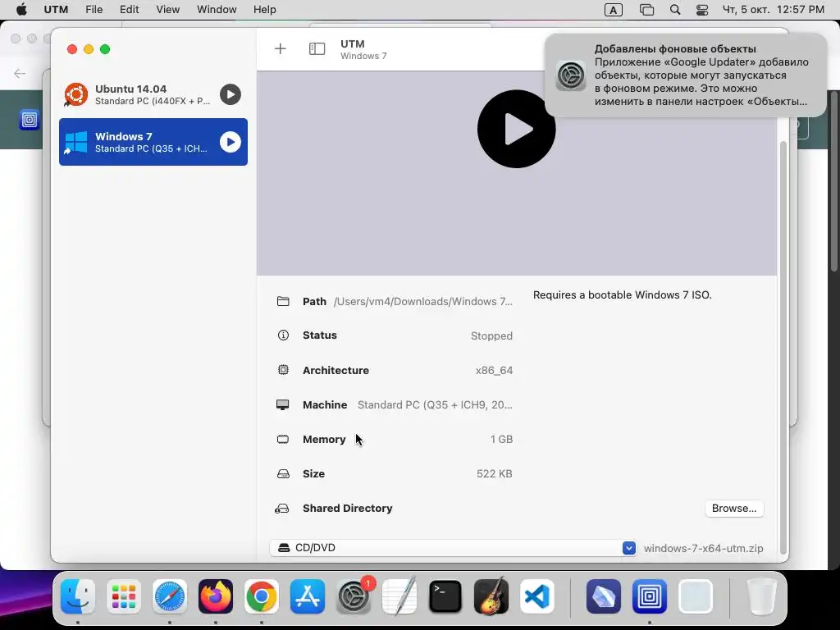Open Launchpad from the Dock
This screenshot has width=840, height=630.
124,596
